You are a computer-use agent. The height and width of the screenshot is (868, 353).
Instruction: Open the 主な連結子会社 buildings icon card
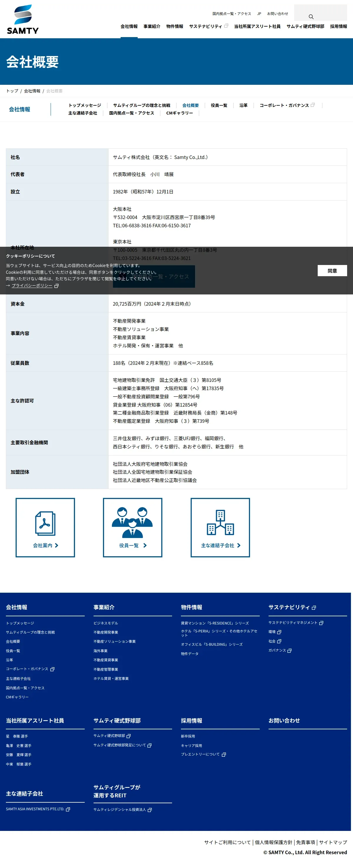click(x=220, y=527)
